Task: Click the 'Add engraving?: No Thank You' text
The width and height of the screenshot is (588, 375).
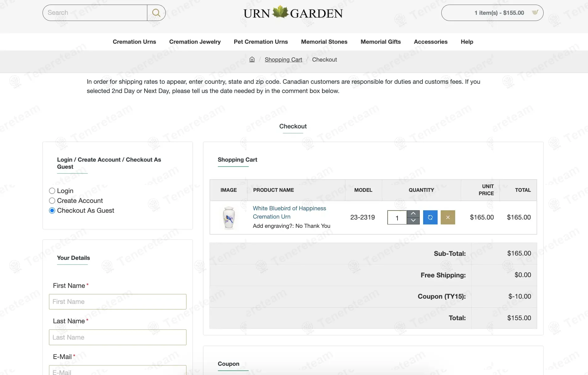Action: 292,226
